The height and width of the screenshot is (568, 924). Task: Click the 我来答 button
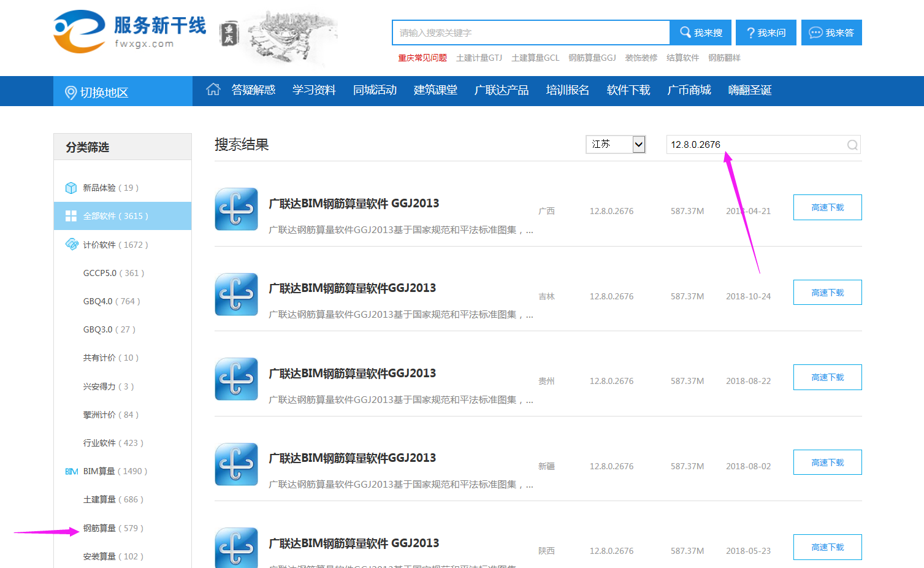coord(831,33)
